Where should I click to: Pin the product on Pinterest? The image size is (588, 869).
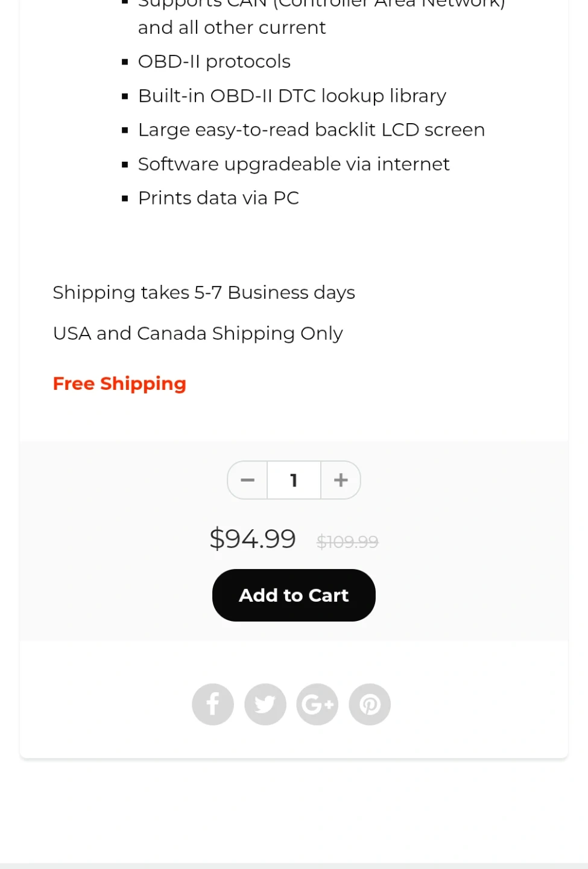click(x=370, y=704)
